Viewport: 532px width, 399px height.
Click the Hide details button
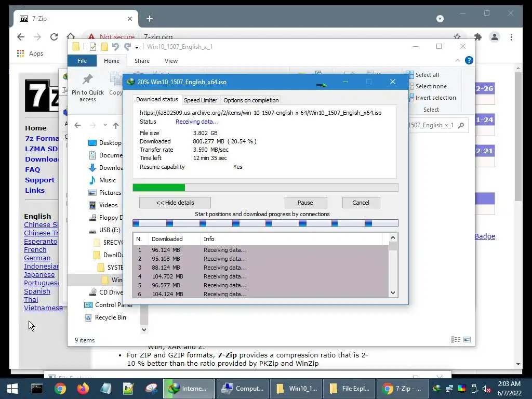(x=175, y=203)
